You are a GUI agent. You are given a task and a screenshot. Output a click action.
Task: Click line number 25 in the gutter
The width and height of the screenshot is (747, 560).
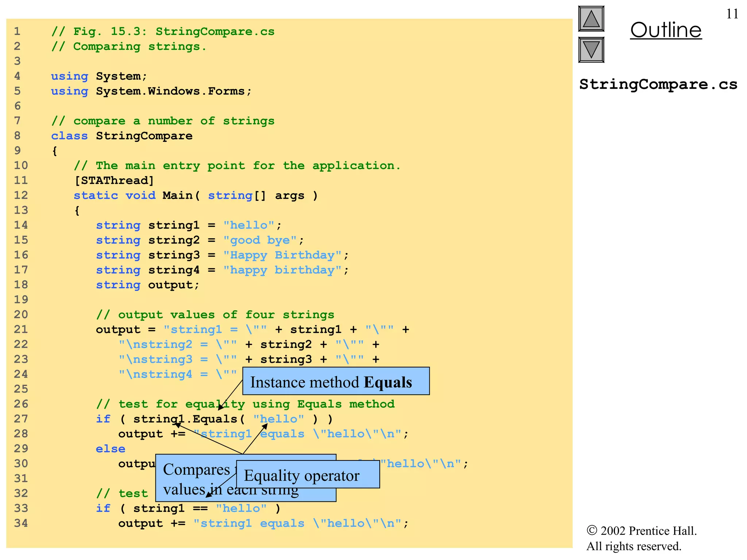[21, 389]
